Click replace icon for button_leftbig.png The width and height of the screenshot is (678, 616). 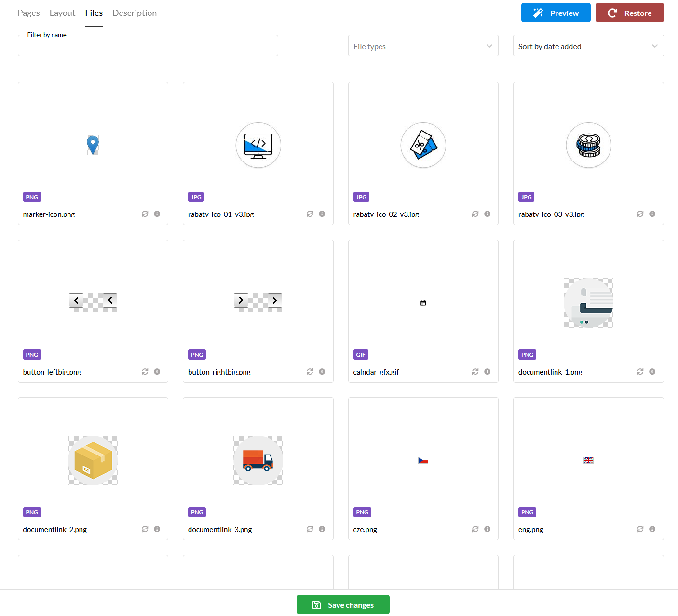pyautogui.click(x=145, y=372)
